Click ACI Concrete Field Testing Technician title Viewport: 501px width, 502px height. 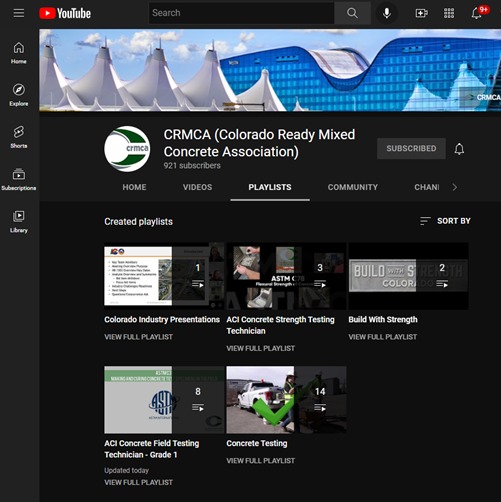152,449
